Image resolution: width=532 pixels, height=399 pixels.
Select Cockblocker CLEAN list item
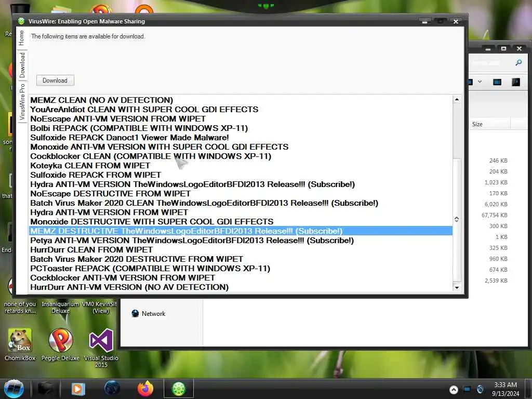(x=241, y=156)
